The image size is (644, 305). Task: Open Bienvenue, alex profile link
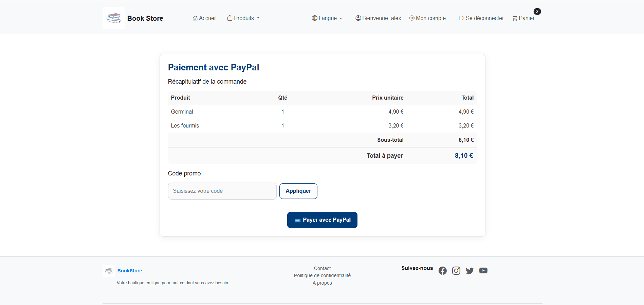point(378,18)
